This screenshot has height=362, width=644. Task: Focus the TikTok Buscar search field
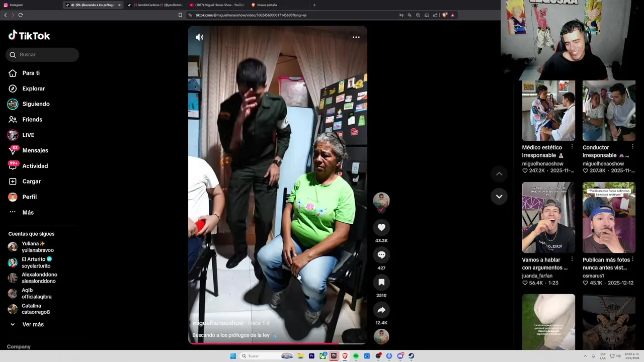(42, 54)
